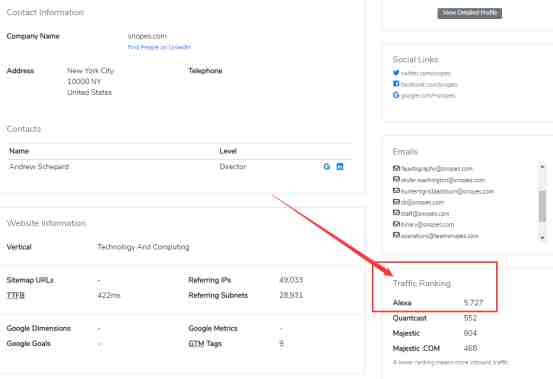The image size is (553, 379).
Task: Click the Facebook icon under Social Links
Action: [x=396, y=84]
